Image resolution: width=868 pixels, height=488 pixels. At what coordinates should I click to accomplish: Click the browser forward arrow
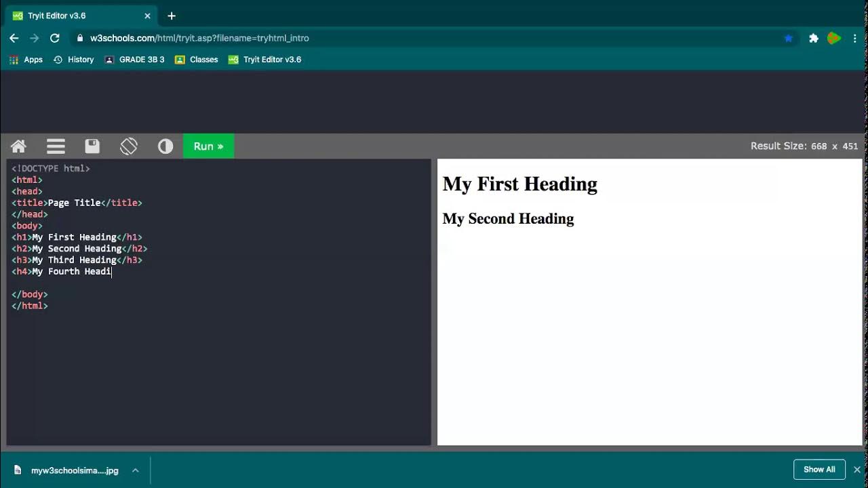click(35, 38)
